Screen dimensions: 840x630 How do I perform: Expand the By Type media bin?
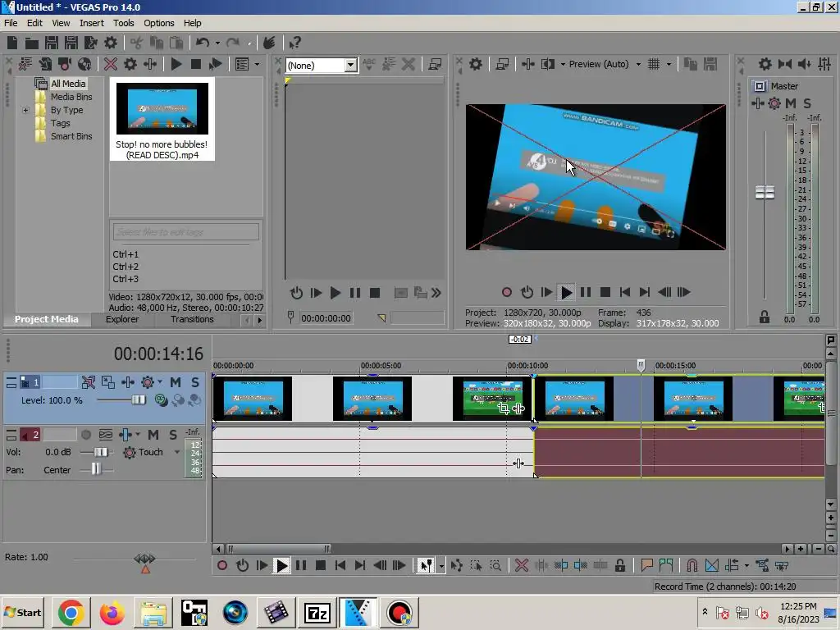(25, 111)
